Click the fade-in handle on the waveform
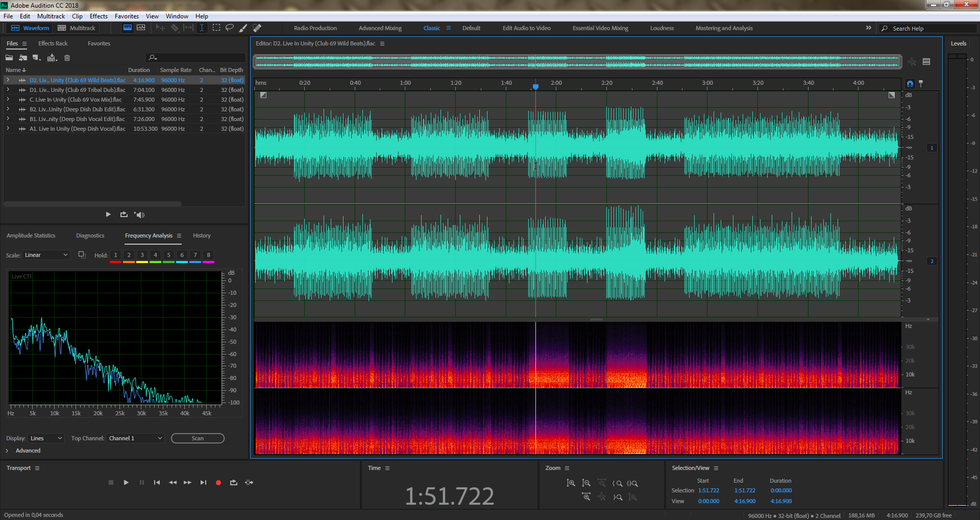 [263, 95]
